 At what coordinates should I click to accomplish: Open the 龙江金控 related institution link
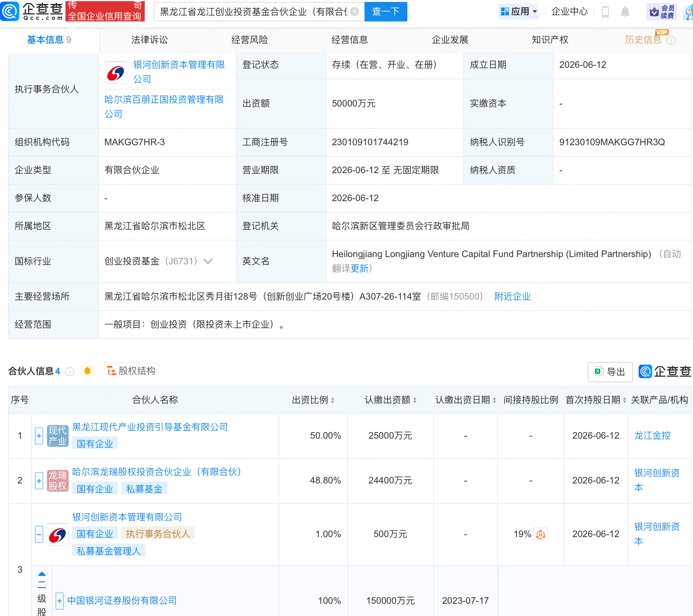point(652,436)
